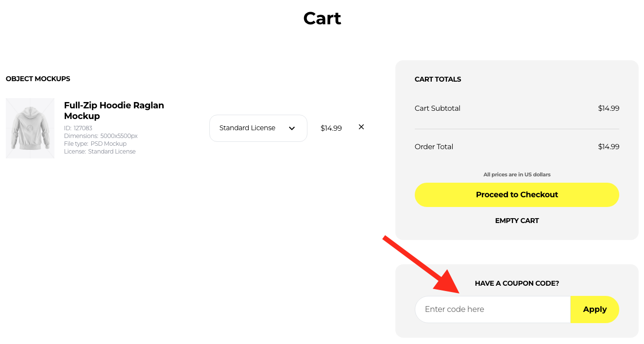Click the HAVE A COUPON CODE? heading
This screenshot has height=344, width=644.
point(517,283)
